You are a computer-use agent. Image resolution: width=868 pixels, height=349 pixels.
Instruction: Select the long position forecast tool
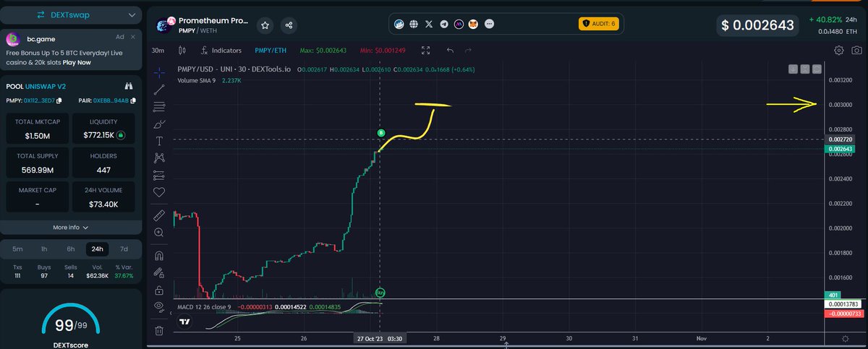(159, 175)
